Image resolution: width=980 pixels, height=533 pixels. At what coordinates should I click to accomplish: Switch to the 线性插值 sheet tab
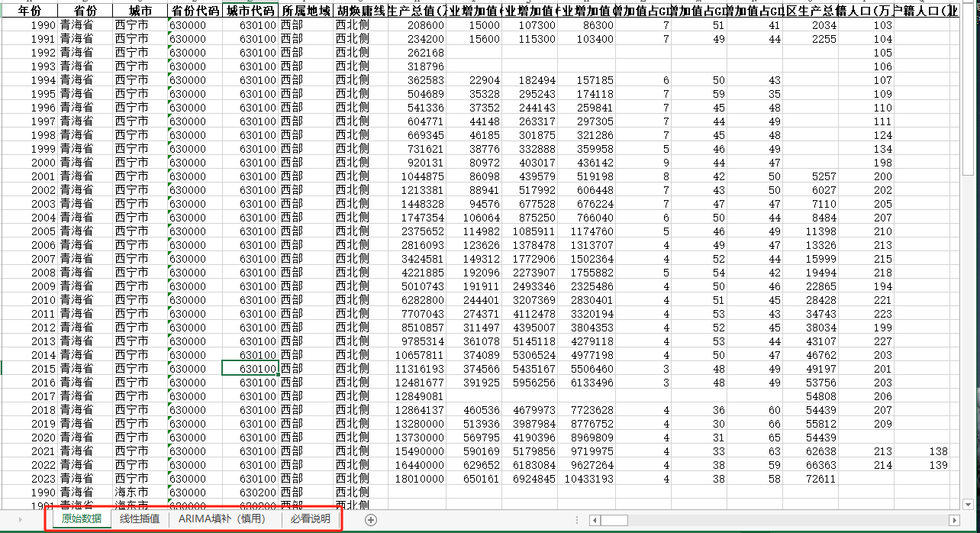[x=140, y=519]
